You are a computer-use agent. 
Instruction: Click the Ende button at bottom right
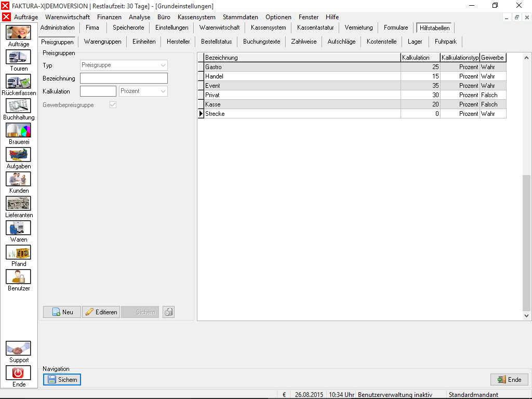pyautogui.click(x=509, y=379)
